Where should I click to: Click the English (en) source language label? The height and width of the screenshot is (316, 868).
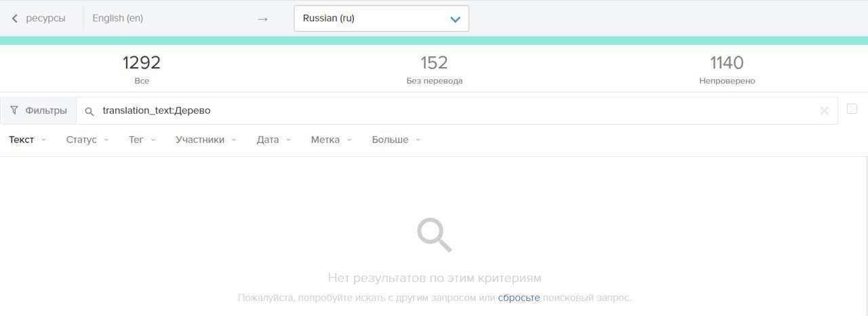[x=117, y=18]
